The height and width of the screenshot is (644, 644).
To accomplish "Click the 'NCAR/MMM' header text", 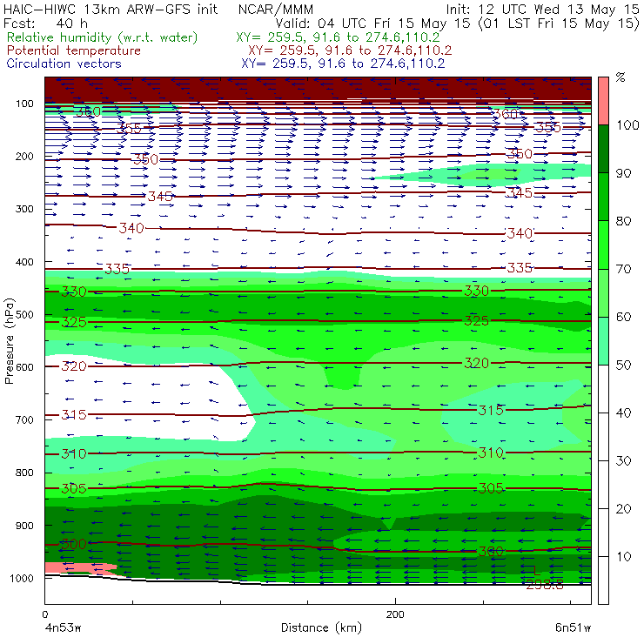I will tap(276, 10).
